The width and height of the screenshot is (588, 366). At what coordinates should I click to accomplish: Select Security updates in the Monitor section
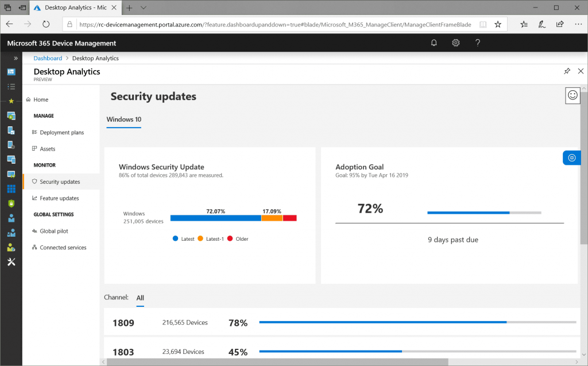click(61, 182)
